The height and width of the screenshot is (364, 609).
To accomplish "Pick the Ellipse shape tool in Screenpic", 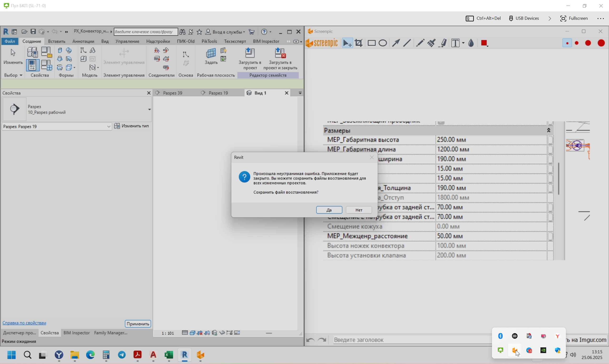I will click(383, 43).
